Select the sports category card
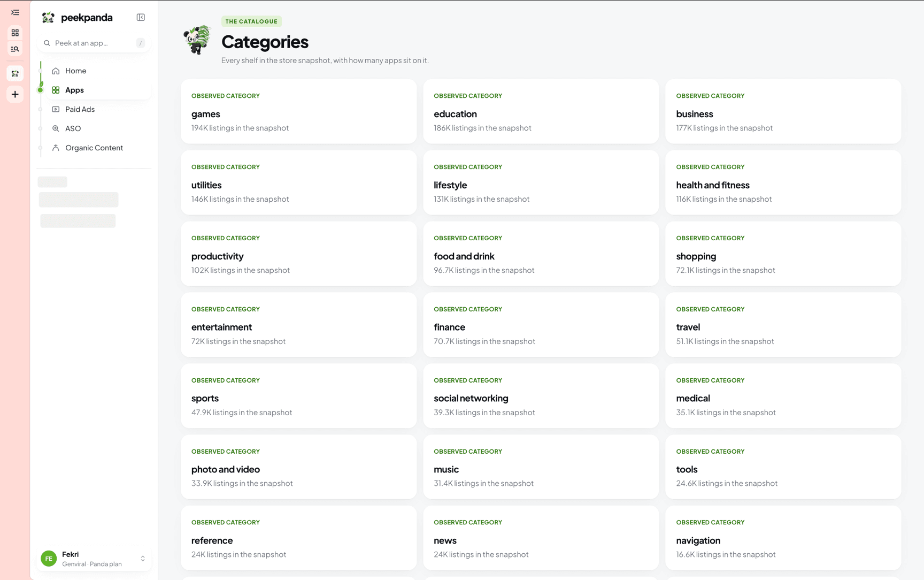Viewport: 924px width, 580px height. click(299, 396)
